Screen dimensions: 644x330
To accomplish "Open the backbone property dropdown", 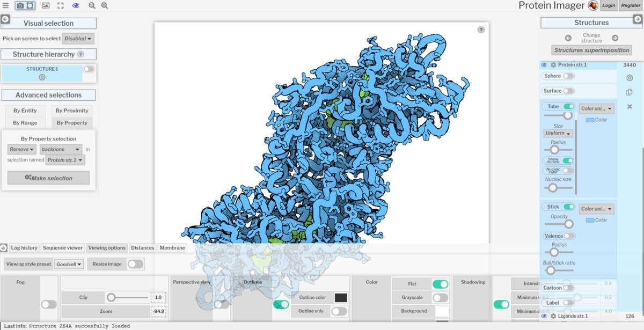I will click(62, 150).
